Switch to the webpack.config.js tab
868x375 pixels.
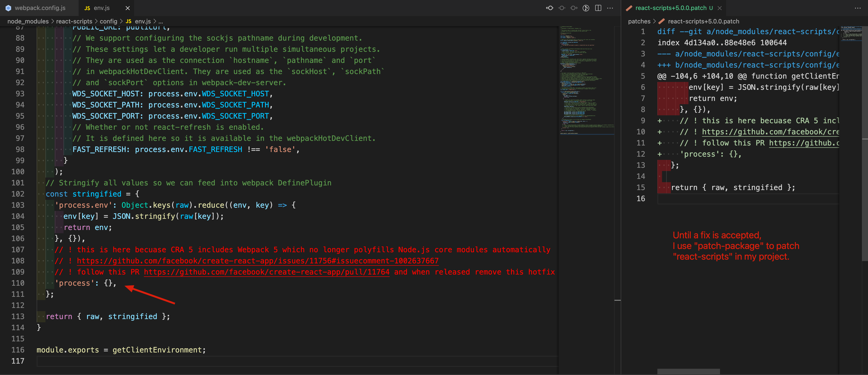click(40, 8)
